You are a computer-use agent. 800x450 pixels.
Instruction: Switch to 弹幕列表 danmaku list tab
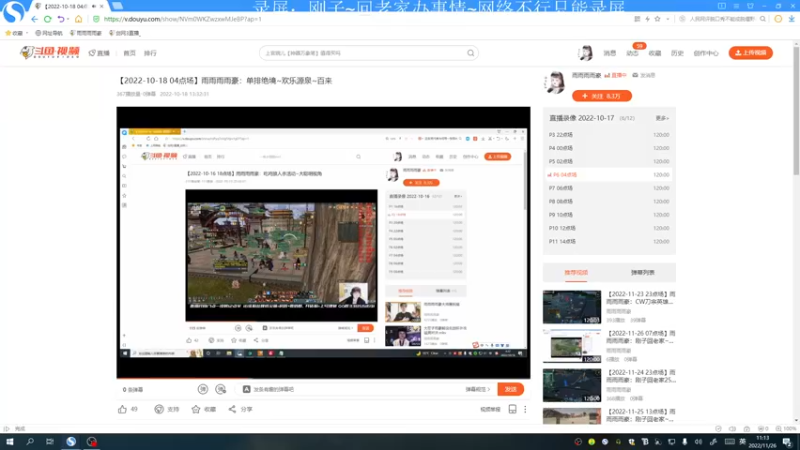pos(642,272)
